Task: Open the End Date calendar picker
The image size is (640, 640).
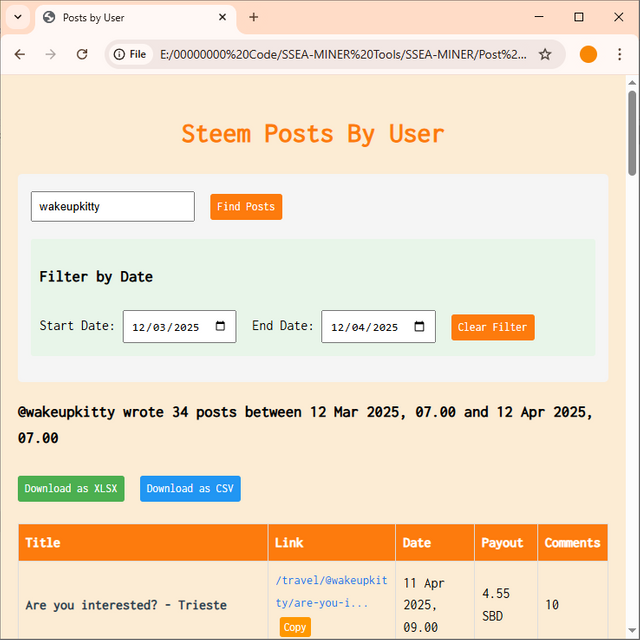Action: 419,326
